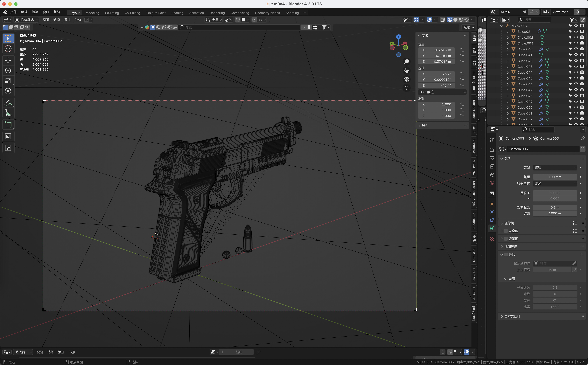The width and height of the screenshot is (588, 365).
Task: Click the rotation X 73.2° field
Action: (x=436, y=74)
